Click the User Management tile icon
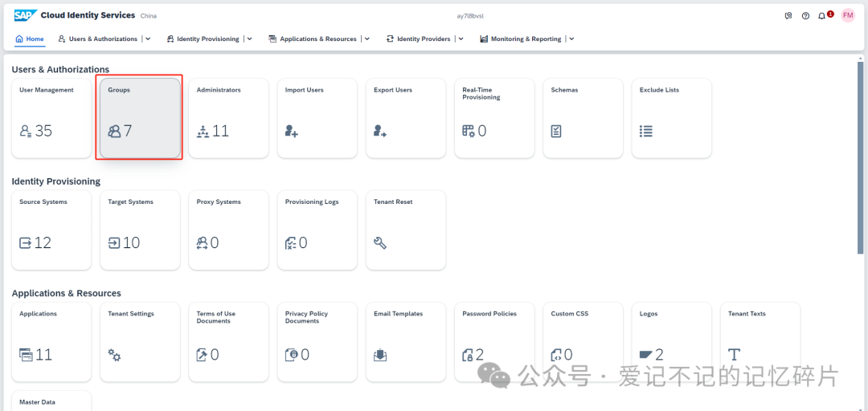 tap(26, 131)
